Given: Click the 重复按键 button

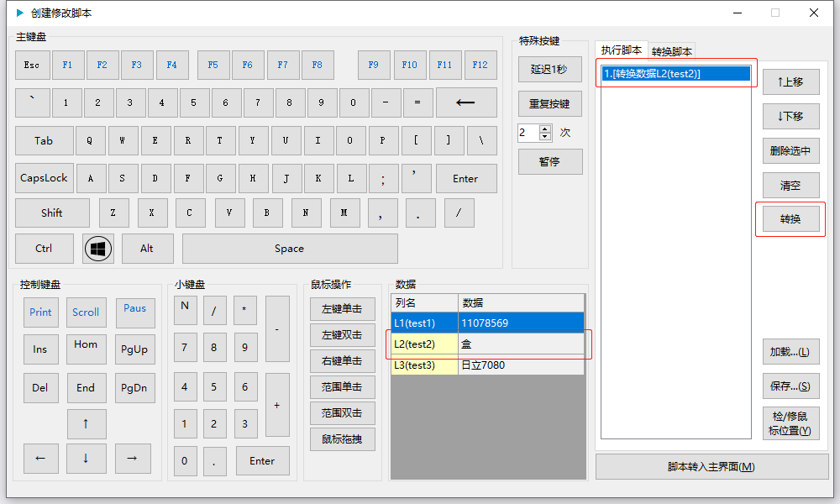Looking at the screenshot, I should point(549,103).
